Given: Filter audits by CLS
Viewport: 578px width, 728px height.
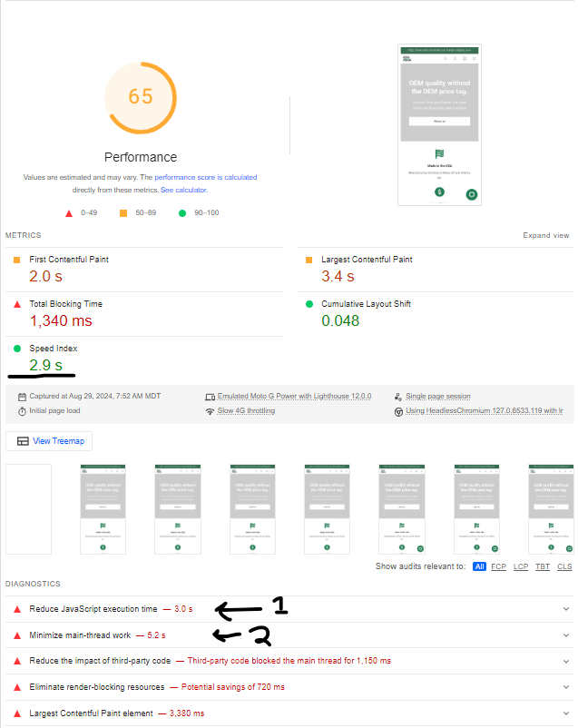Looking at the screenshot, I should coord(564,566).
